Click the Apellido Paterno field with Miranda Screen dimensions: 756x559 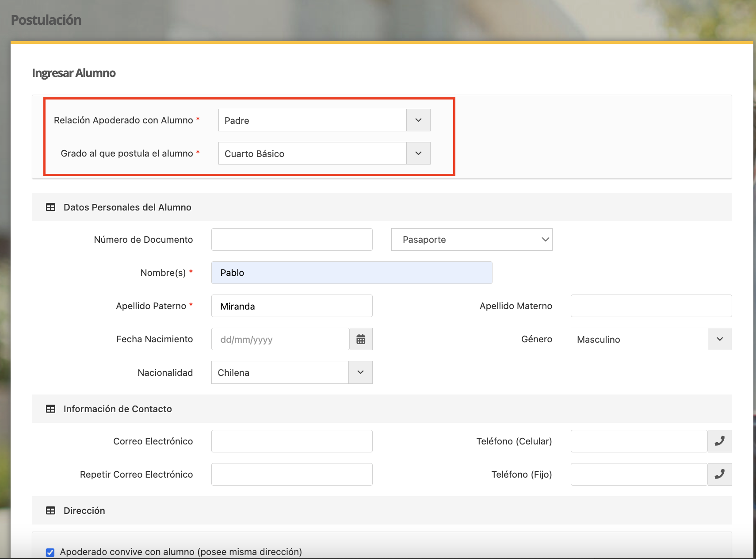292,306
